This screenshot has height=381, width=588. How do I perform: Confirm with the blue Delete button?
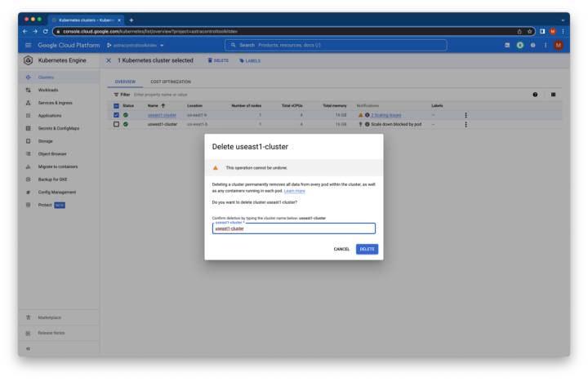point(367,249)
